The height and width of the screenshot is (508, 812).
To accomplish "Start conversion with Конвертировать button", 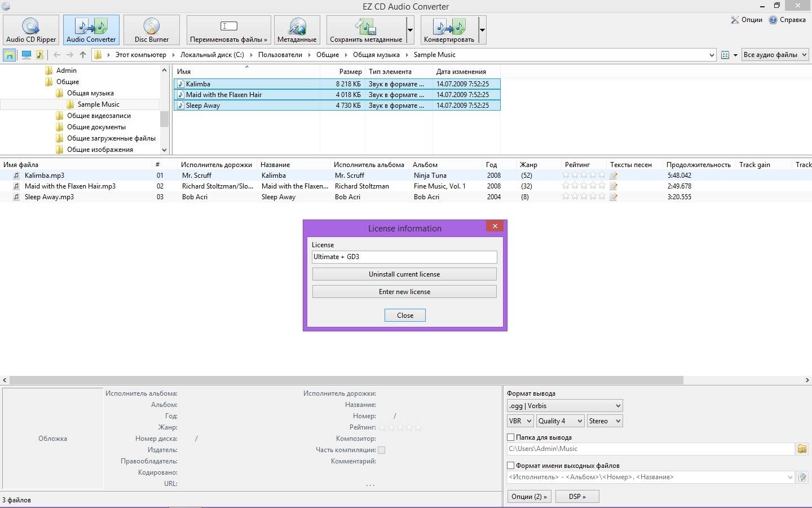I will [x=449, y=30].
